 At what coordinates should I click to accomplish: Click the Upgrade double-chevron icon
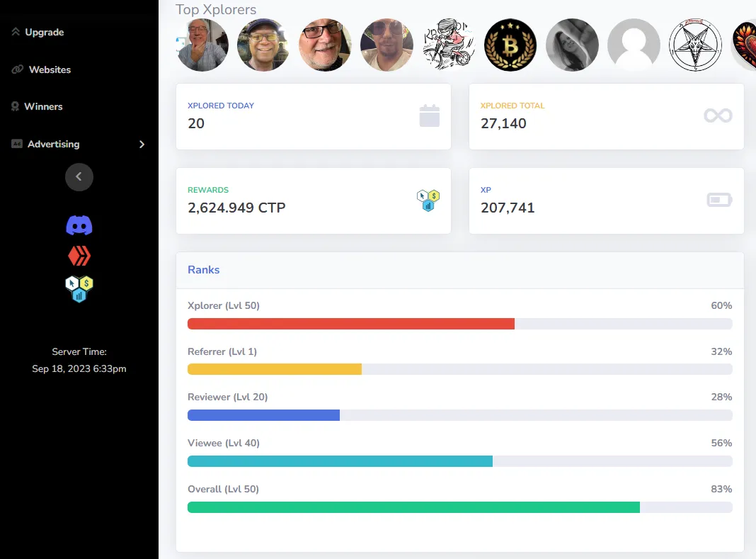16,32
